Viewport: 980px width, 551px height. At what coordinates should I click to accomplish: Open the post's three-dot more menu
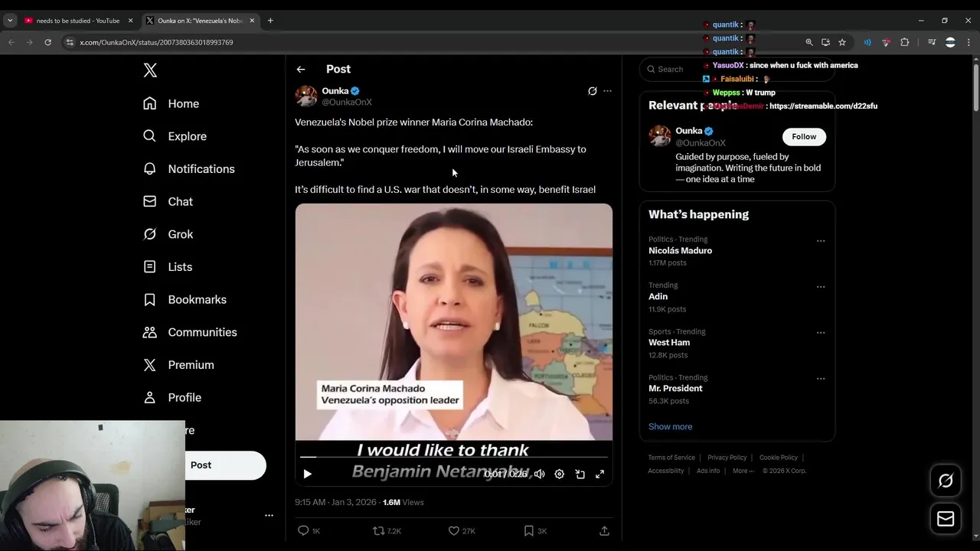[x=608, y=91]
